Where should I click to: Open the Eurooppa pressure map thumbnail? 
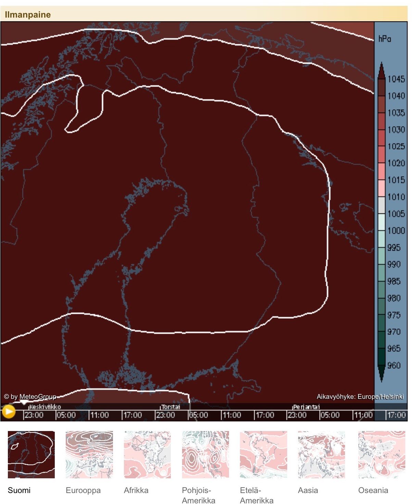(89, 454)
